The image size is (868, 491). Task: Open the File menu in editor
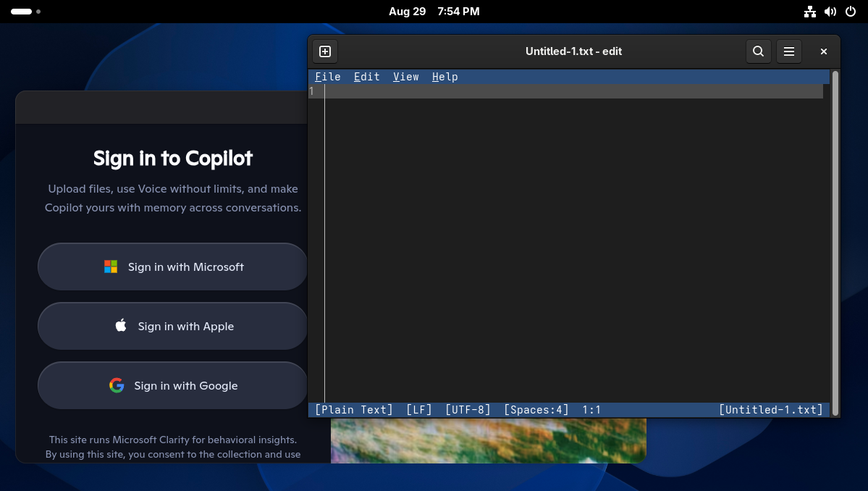point(328,77)
